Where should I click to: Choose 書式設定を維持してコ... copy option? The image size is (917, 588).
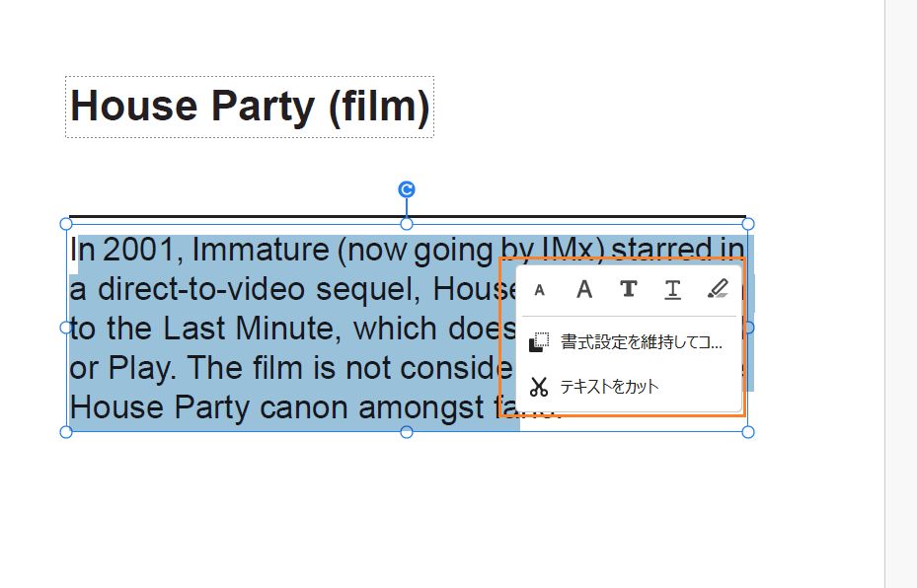(628, 342)
